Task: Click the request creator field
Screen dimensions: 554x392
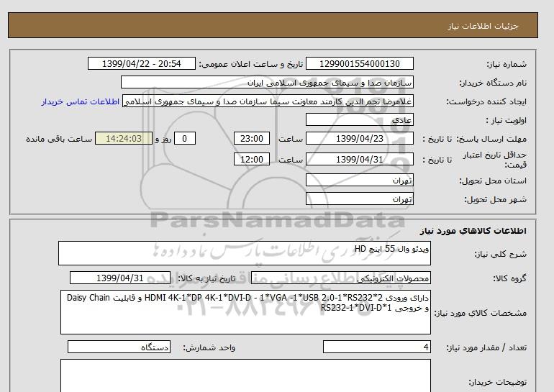Action: pos(273,101)
